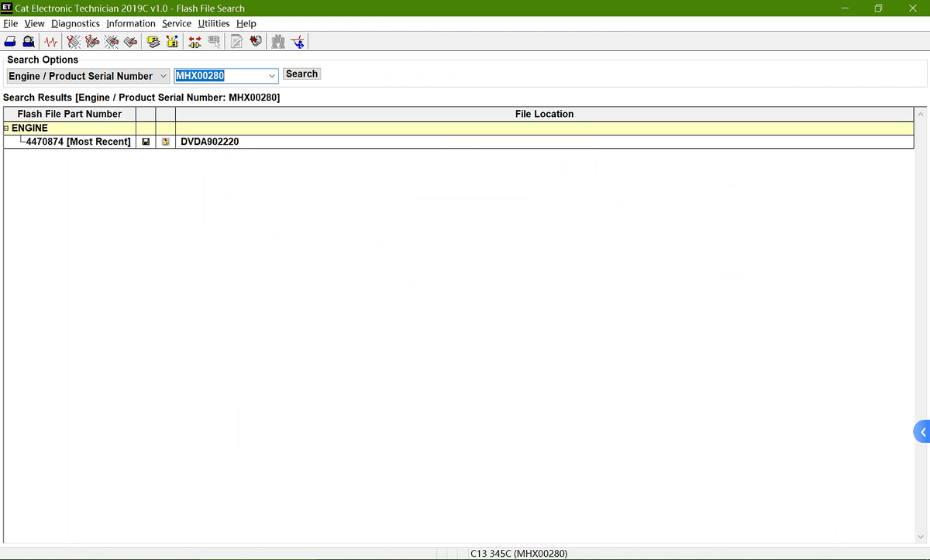Image resolution: width=930 pixels, height=560 pixels.
Task: Click into the MHX00280 serial number field
Action: [x=221, y=76]
